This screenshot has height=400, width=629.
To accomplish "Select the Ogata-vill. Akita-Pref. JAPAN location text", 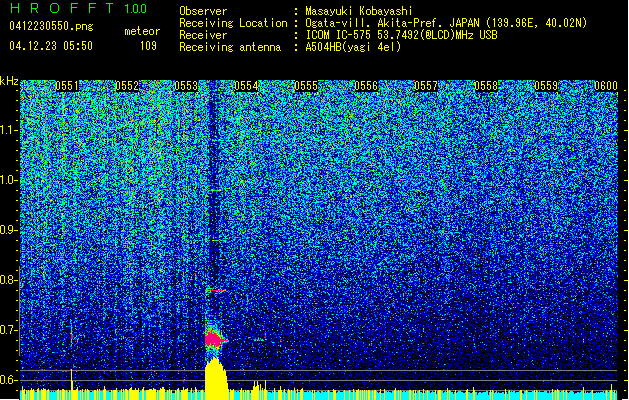I will (x=446, y=23).
